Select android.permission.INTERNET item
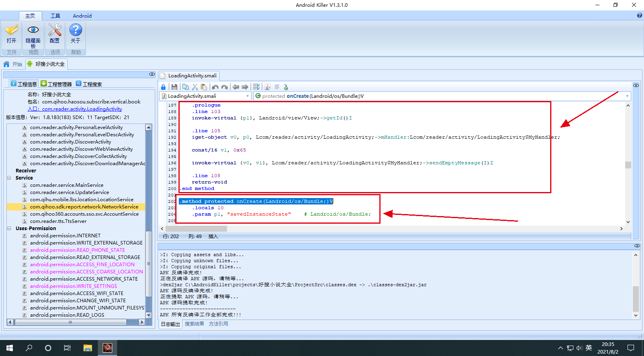 coord(65,236)
